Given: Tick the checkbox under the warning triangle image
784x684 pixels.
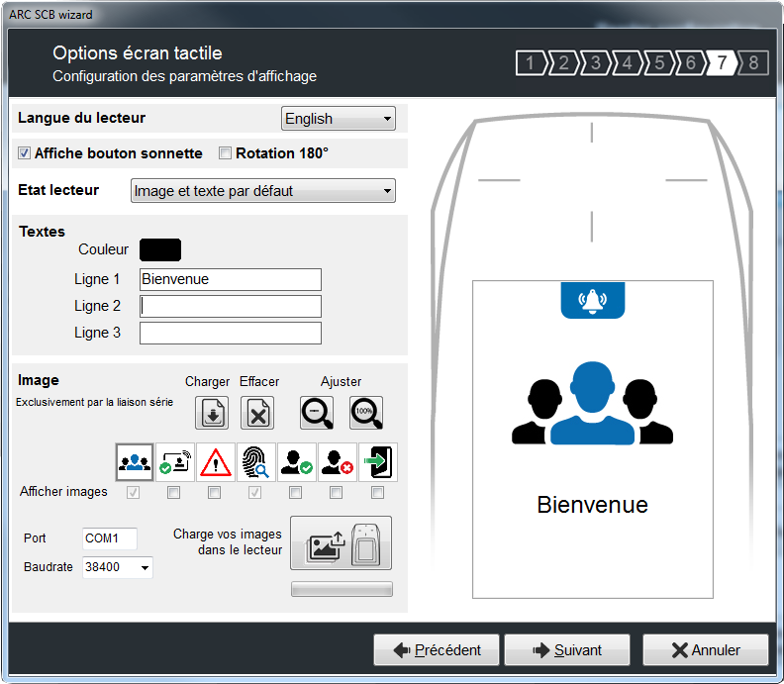Looking at the screenshot, I should [x=215, y=492].
